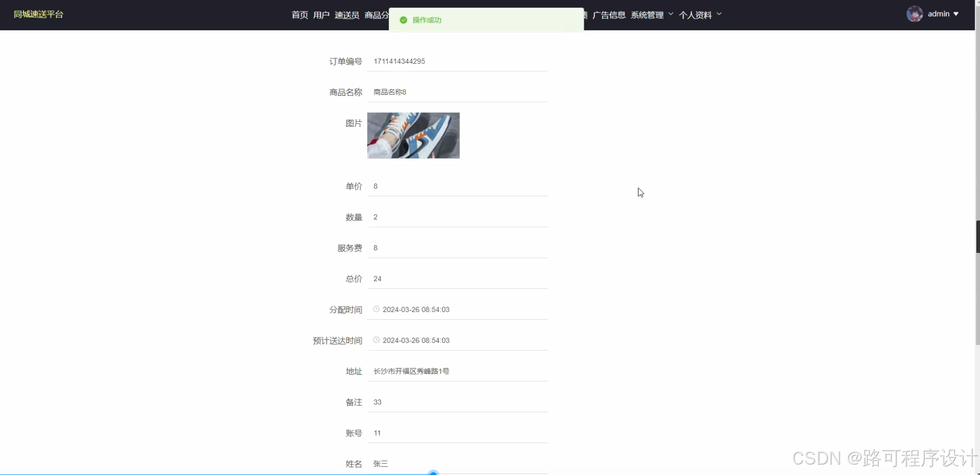Open the admin account dropdown

pos(943,14)
